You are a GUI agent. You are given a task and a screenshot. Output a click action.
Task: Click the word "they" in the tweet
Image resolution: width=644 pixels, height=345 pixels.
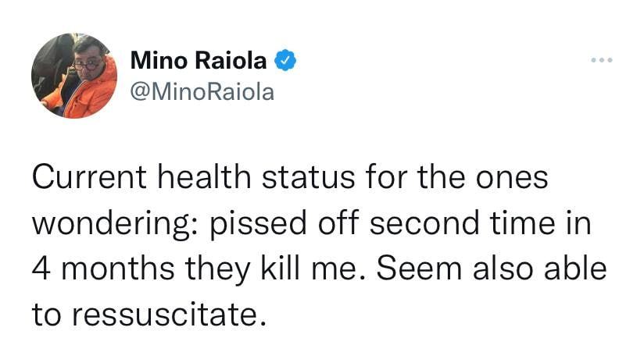pyautogui.click(x=217, y=271)
